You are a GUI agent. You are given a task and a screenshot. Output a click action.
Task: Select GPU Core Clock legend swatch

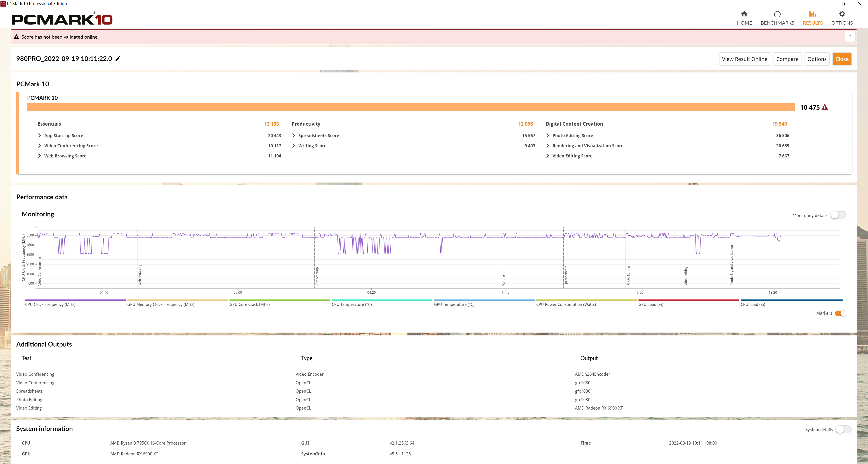coord(280,300)
